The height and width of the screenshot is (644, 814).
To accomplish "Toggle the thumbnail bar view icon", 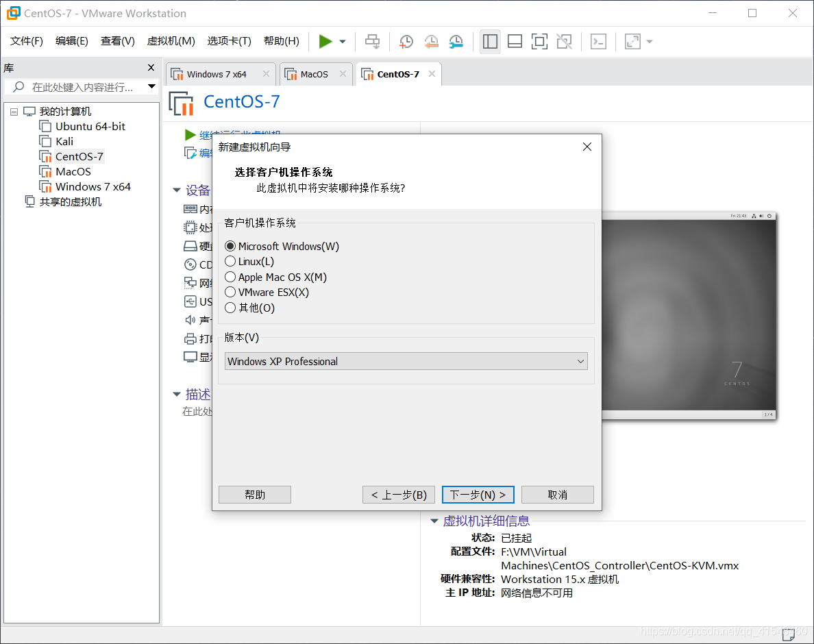I will [515, 42].
